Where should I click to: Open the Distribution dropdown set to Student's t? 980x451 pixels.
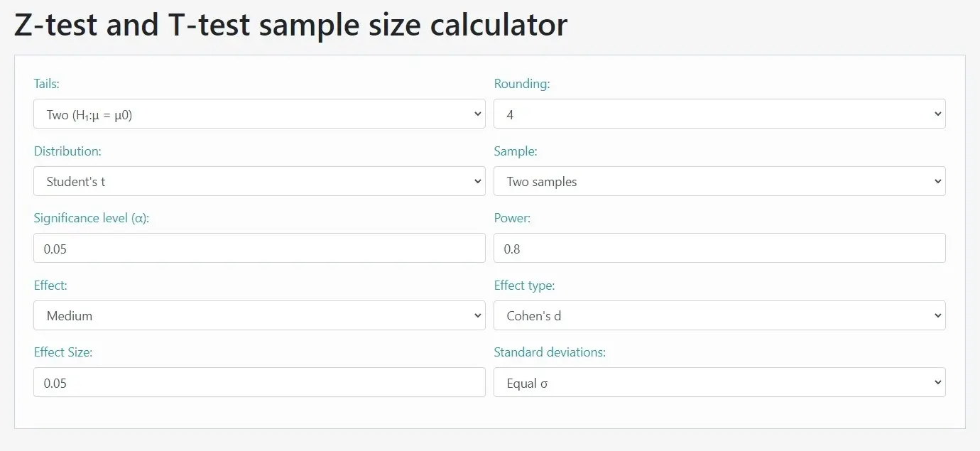tap(259, 181)
